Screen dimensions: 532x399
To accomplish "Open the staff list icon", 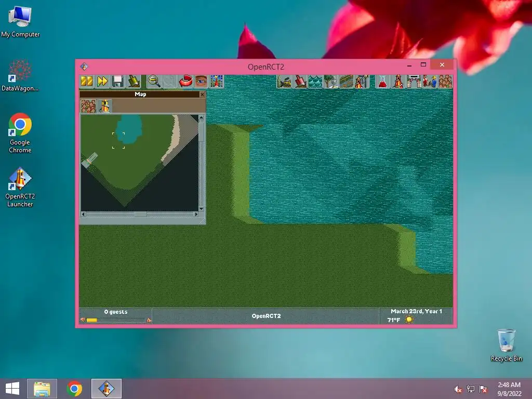I will pos(429,82).
